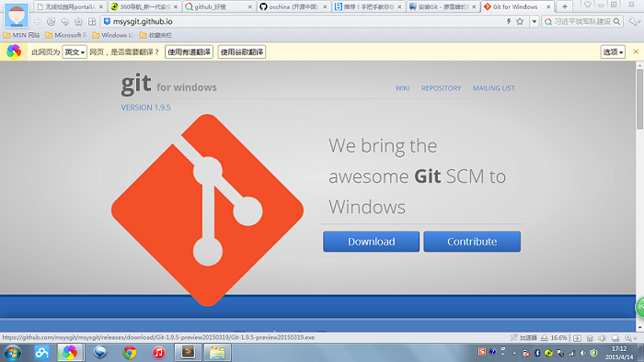Open the 英文 language dropdown
Viewport: 644px width, 362px height.
75,52
